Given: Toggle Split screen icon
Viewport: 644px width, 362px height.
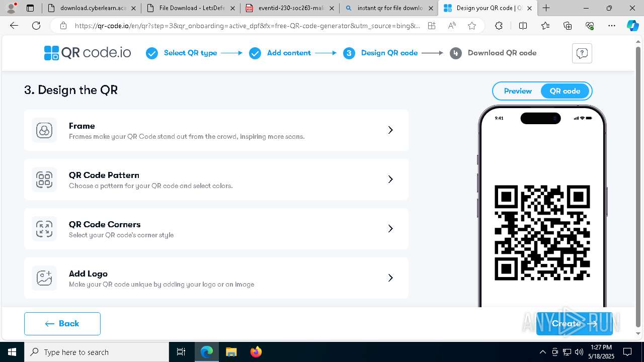Looking at the screenshot, I should [x=523, y=26].
